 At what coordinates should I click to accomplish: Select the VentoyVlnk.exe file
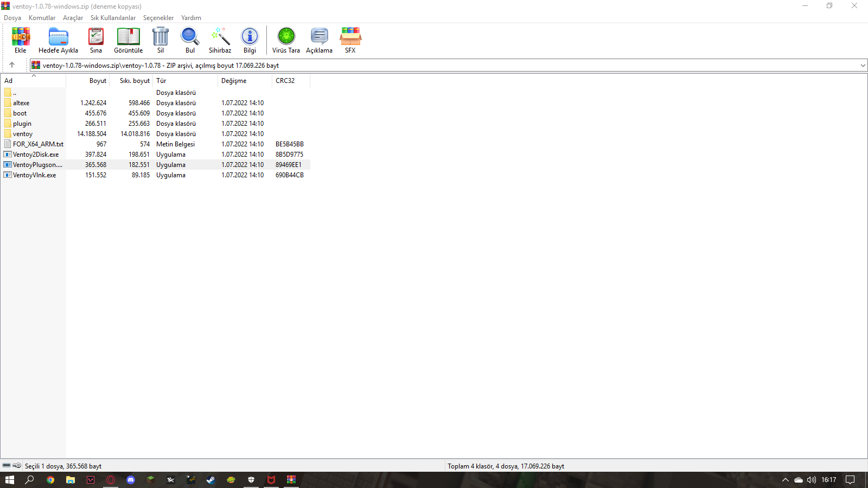tap(156, 175)
